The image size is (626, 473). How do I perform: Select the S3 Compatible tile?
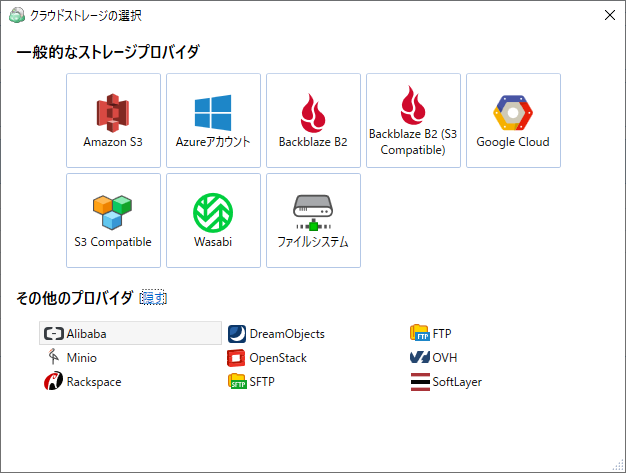tap(113, 220)
